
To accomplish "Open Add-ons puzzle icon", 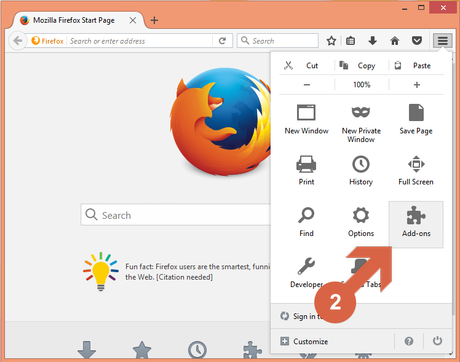I will click(x=416, y=224).
